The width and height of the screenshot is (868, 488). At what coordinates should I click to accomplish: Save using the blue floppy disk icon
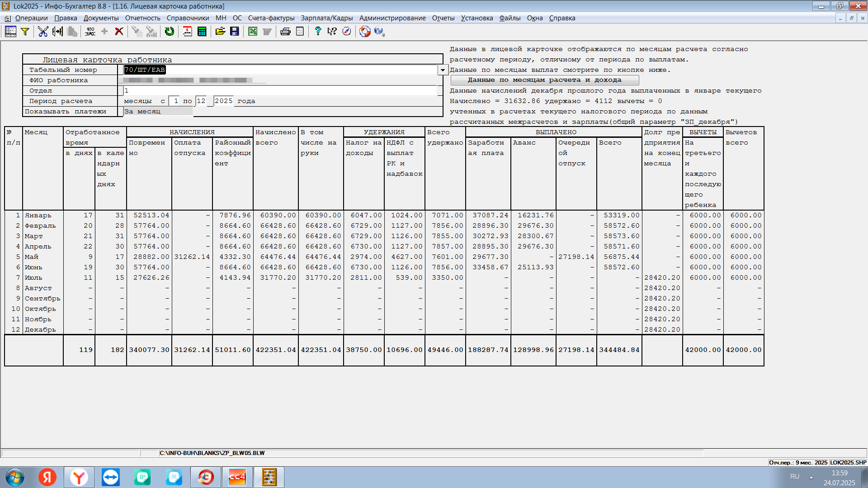pyautogui.click(x=235, y=31)
